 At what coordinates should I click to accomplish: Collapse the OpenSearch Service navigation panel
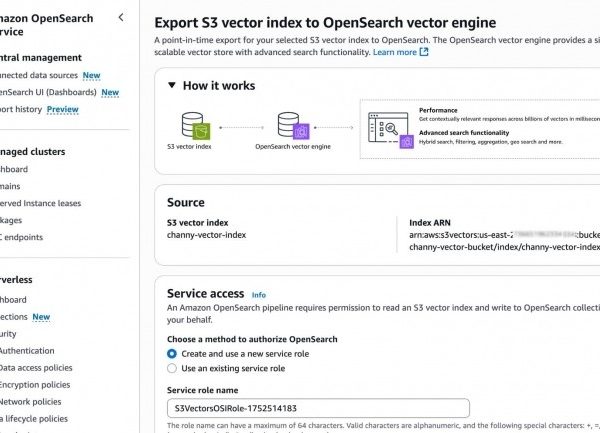tap(121, 18)
